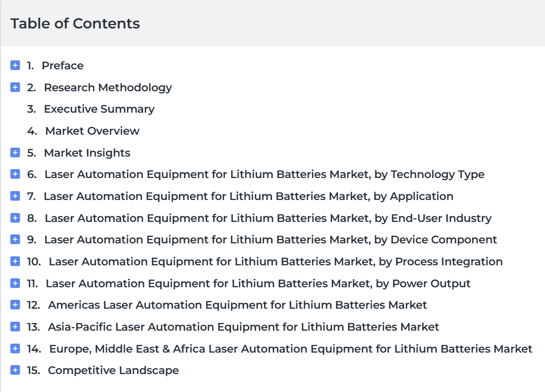Expand Europe, Middle East & Africa plus icon
545x392 pixels.
[15, 348]
